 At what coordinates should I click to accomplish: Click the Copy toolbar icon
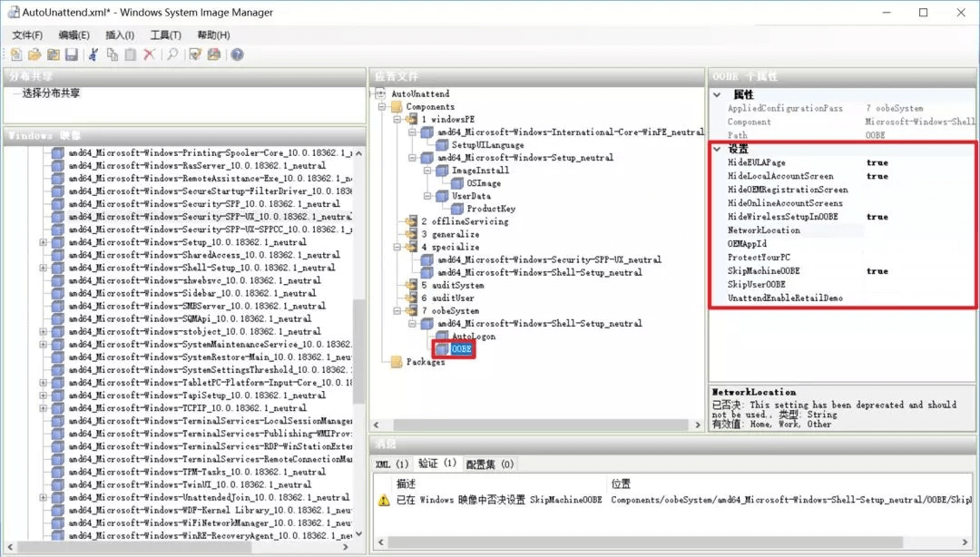[112, 55]
